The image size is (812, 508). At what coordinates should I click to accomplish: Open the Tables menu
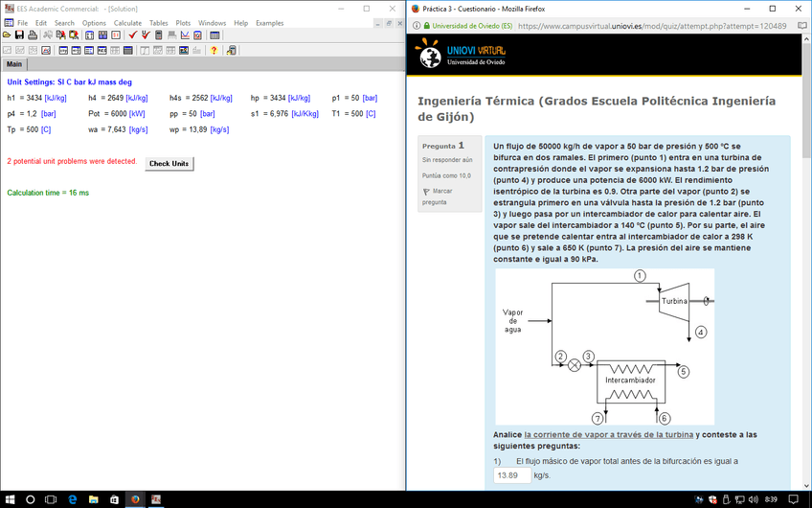[x=158, y=22]
